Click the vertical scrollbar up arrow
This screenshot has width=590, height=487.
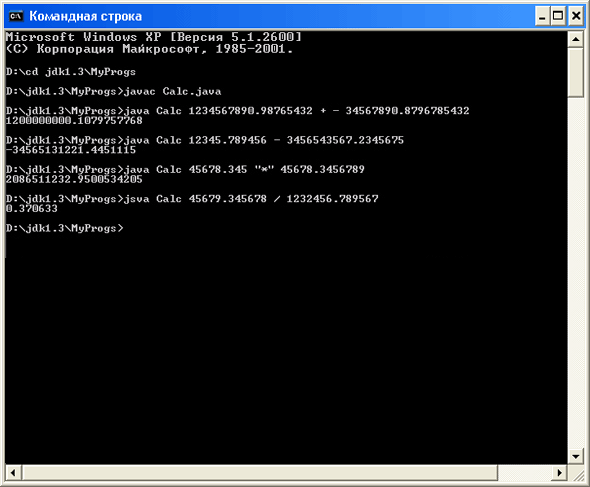[x=576, y=39]
